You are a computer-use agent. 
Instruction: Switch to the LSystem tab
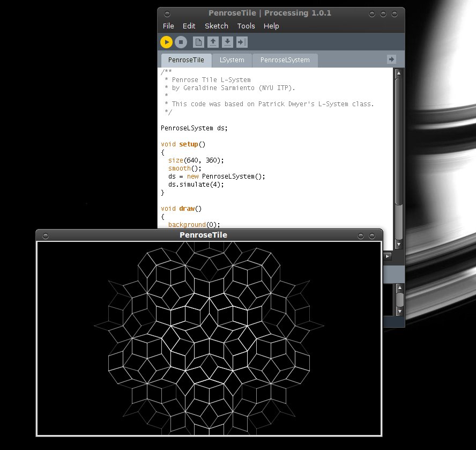pos(232,60)
